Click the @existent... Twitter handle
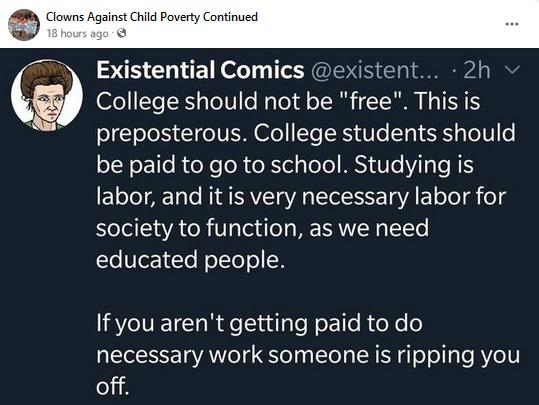Image resolution: width=539 pixels, height=405 pixels. (x=374, y=70)
